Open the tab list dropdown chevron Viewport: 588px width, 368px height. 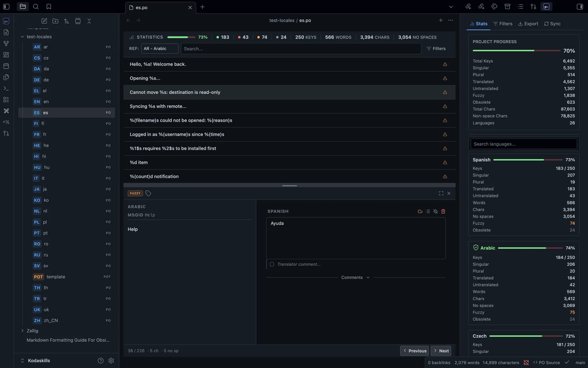point(451,7)
